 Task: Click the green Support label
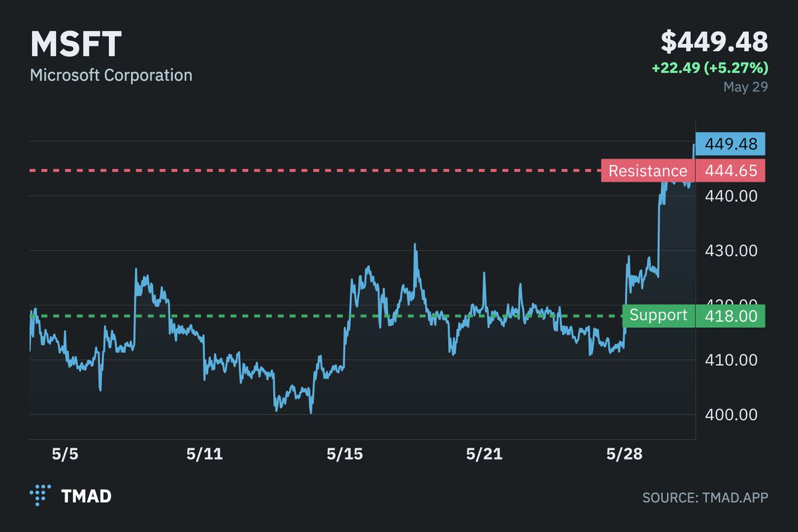[658, 316]
